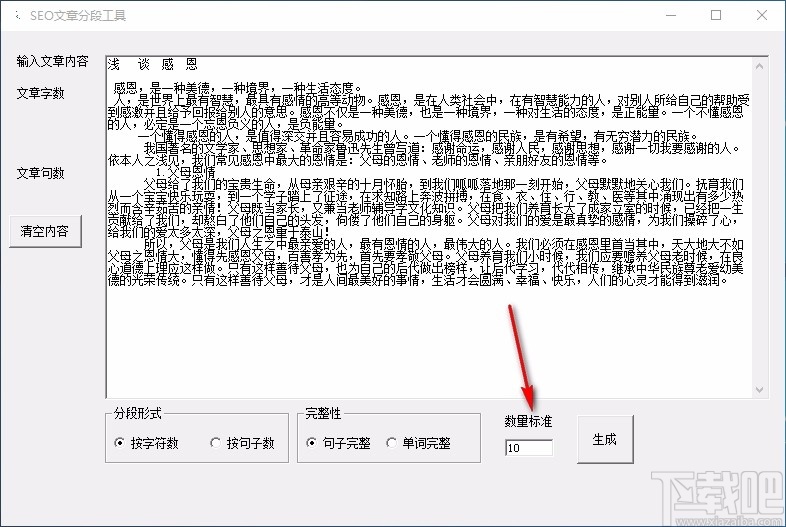Focus the 数量标准 input field

tap(529, 448)
